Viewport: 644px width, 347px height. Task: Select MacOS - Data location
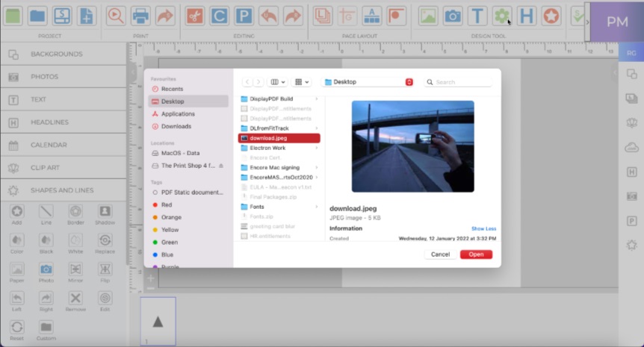(188, 153)
